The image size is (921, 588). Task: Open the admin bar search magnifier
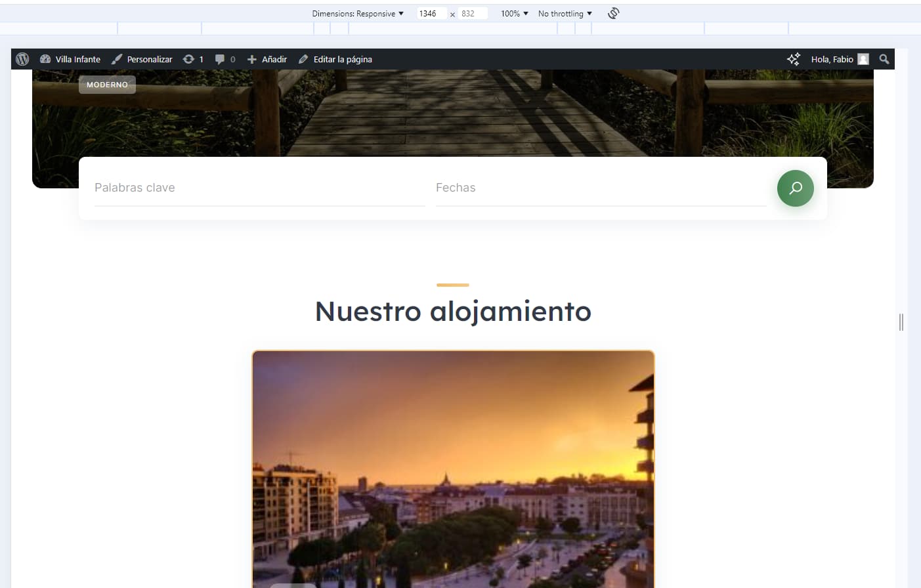(x=884, y=59)
